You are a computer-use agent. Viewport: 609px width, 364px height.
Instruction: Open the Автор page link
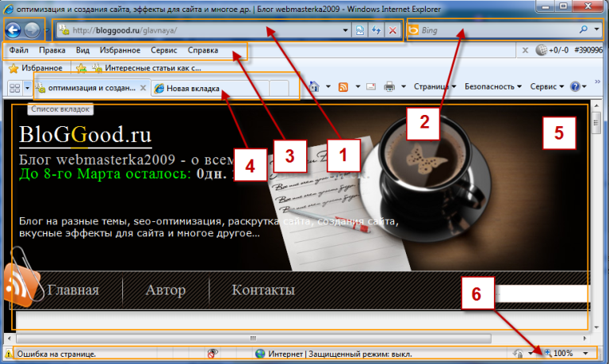pos(166,289)
